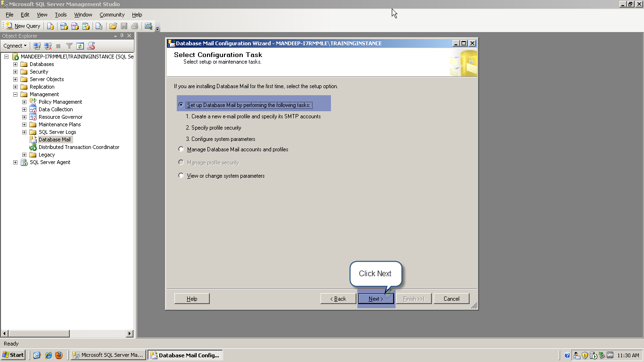Click the SQL Server Compact Query icon
This screenshot has width=644, height=362.
point(99,26)
